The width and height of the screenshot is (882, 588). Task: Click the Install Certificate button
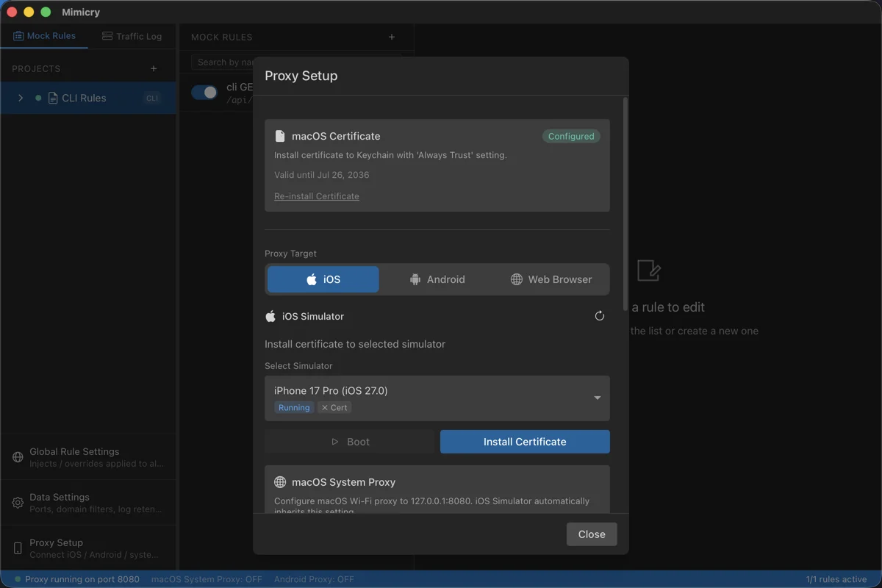[x=525, y=442]
